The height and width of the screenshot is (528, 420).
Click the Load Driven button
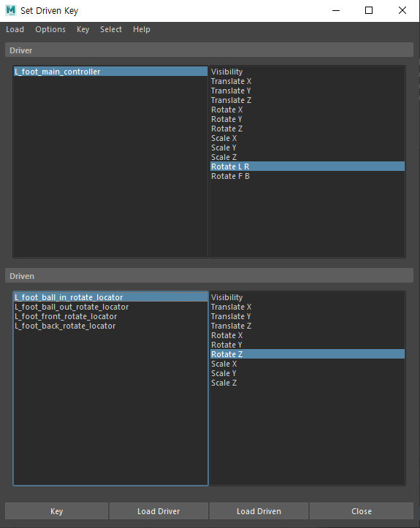[259, 511]
